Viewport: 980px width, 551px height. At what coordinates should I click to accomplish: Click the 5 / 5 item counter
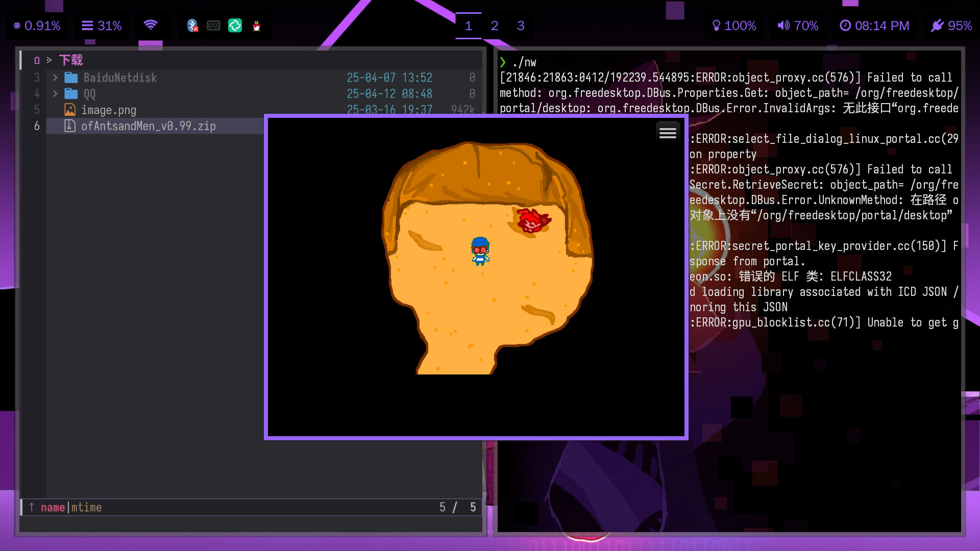(457, 508)
